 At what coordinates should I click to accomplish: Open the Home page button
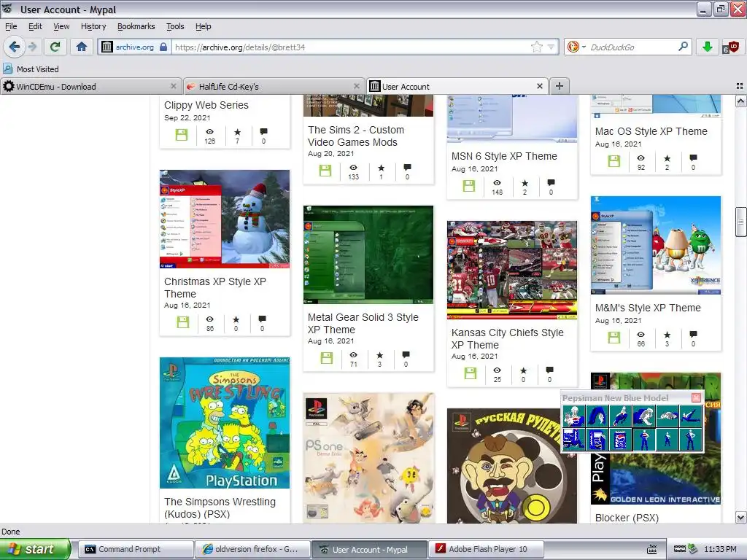[x=82, y=47]
